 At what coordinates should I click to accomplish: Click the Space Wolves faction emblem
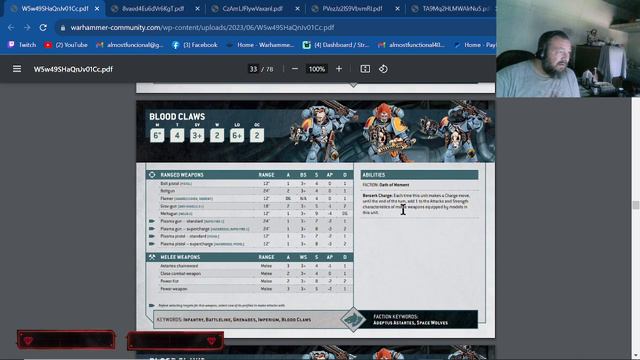353,320
